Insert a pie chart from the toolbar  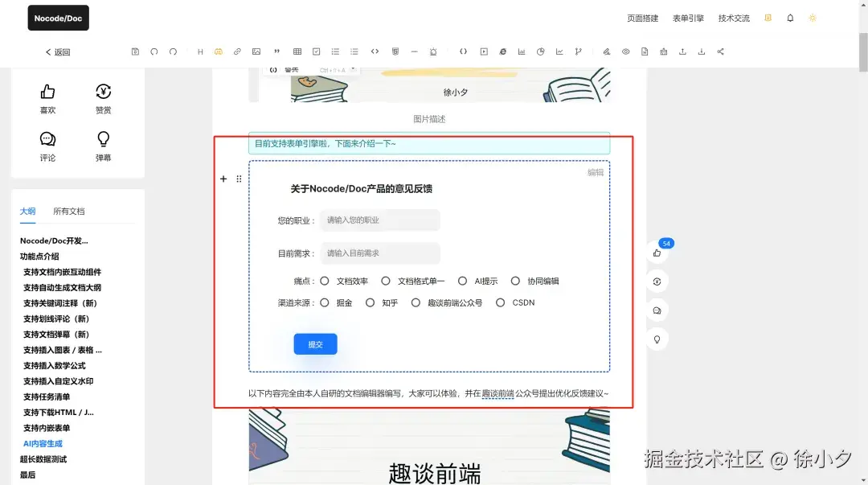coord(540,51)
